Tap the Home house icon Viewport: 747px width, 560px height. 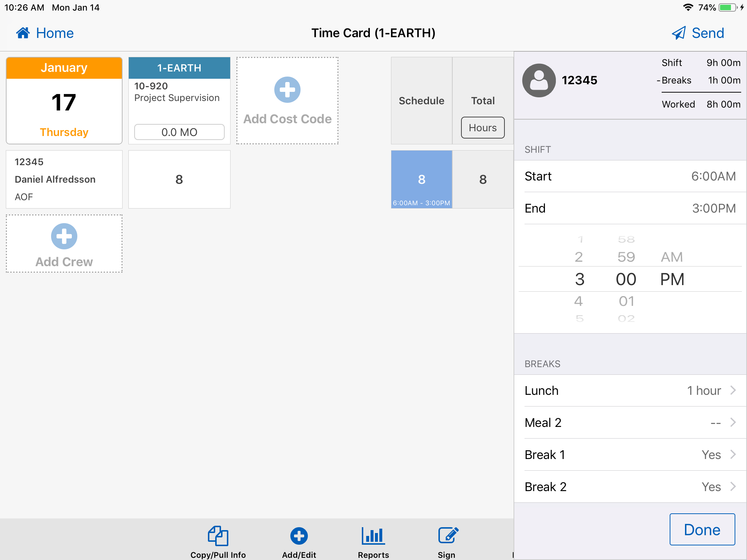[23, 33]
